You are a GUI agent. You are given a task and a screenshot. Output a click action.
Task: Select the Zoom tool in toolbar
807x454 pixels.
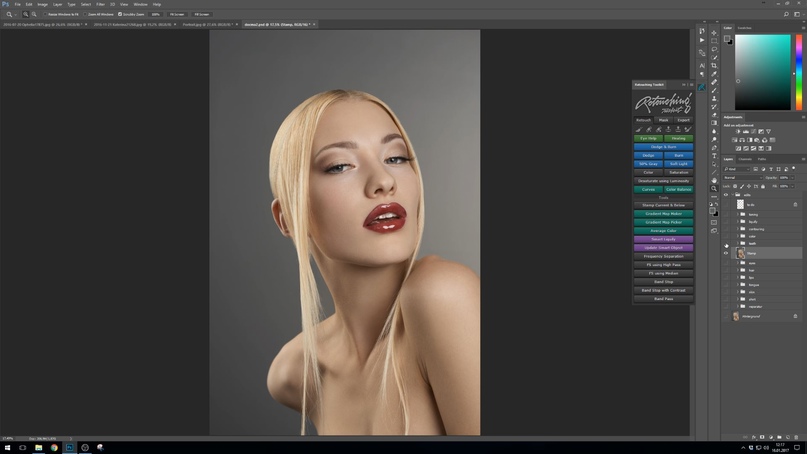tap(714, 188)
